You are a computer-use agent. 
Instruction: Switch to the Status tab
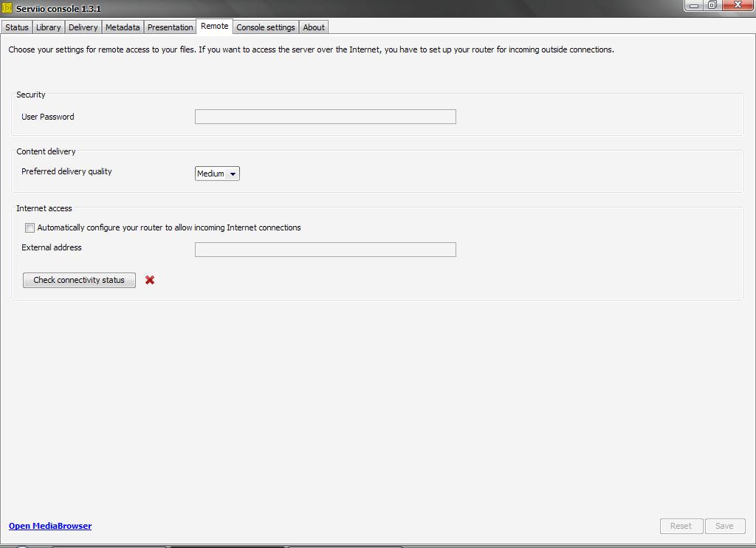tap(16, 27)
